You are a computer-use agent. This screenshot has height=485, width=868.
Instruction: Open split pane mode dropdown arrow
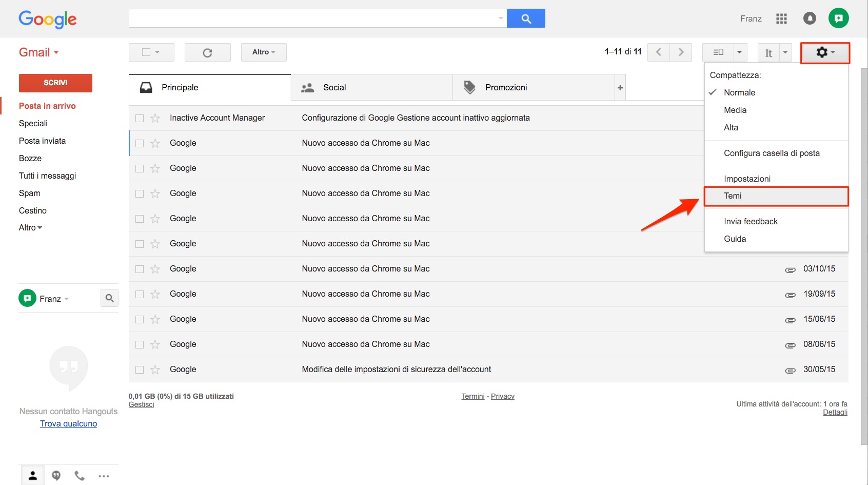coord(739,52)
